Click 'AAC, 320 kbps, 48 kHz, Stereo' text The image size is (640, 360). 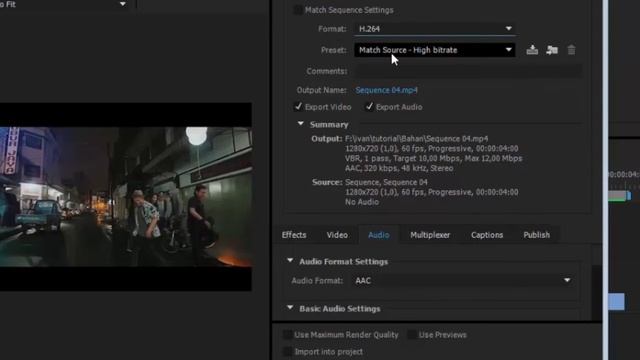point(399,168)
